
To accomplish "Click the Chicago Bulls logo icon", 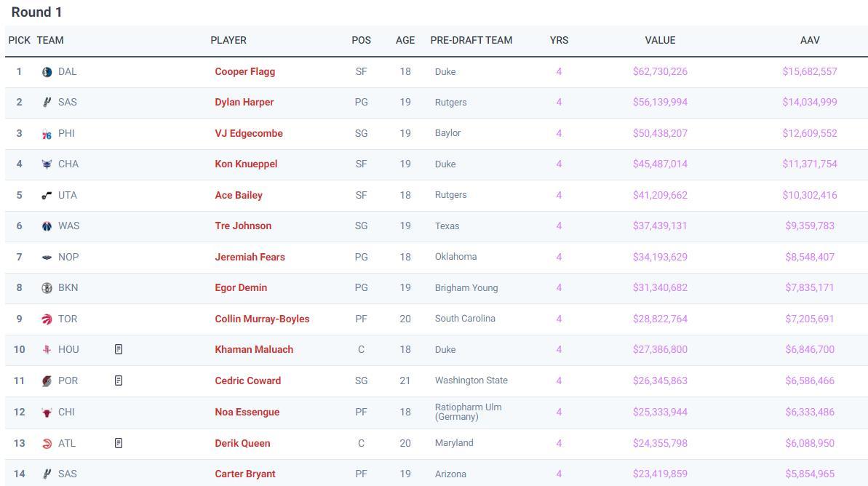I will pos(47,413).
